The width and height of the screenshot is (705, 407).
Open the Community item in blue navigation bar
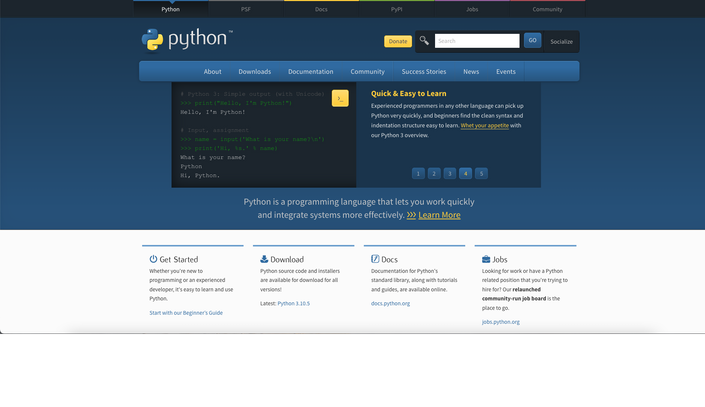(x=367, y=72)
